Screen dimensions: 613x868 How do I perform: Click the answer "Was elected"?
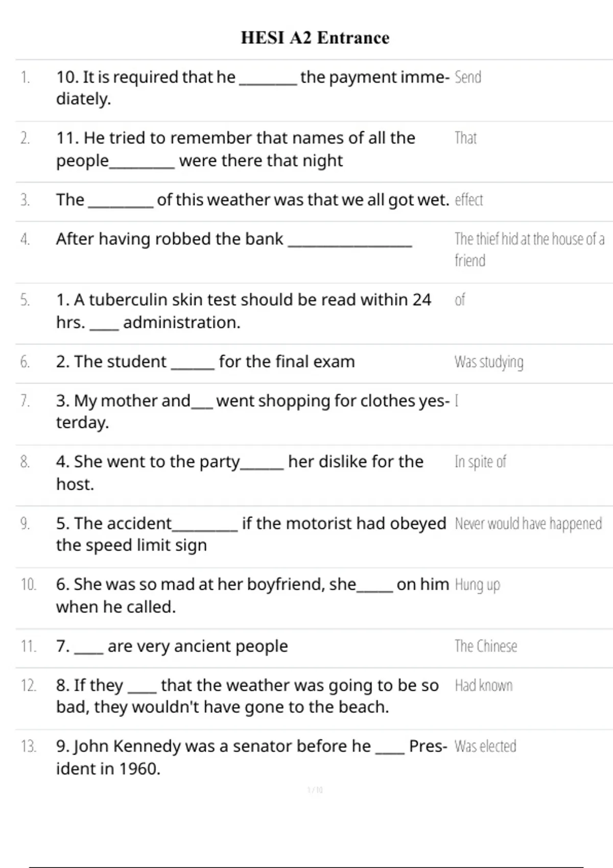[485, 746]
